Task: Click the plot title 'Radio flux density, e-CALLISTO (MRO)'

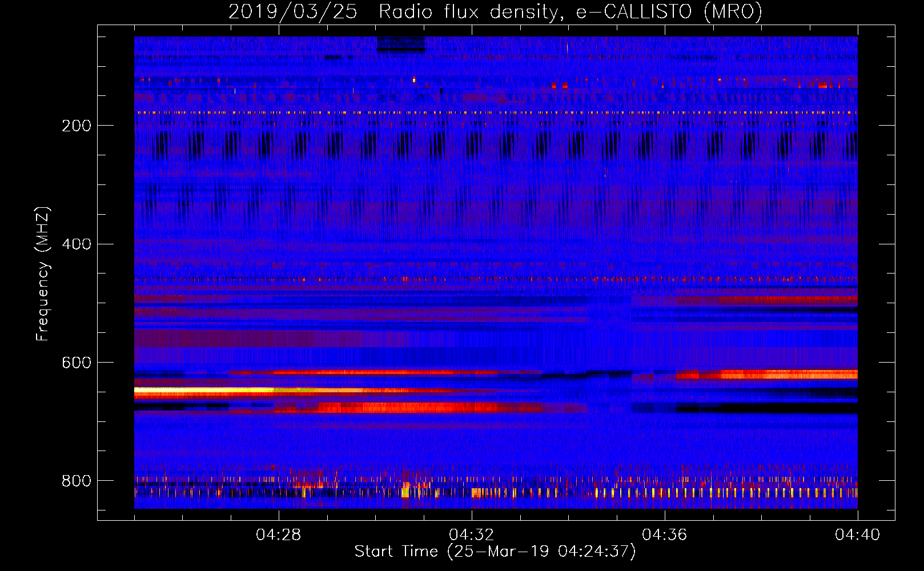Action: [x=571, y=11]
